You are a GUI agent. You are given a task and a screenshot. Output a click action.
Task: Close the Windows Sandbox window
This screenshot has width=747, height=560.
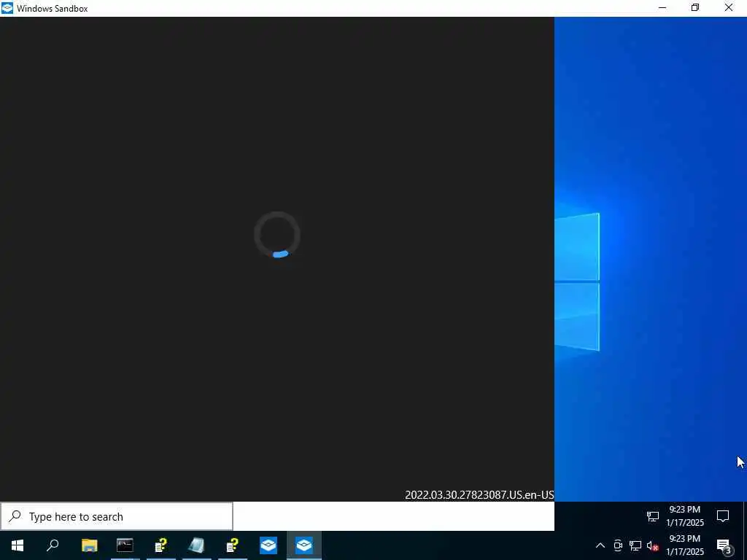pyautogui.click(x=729, y=8)
